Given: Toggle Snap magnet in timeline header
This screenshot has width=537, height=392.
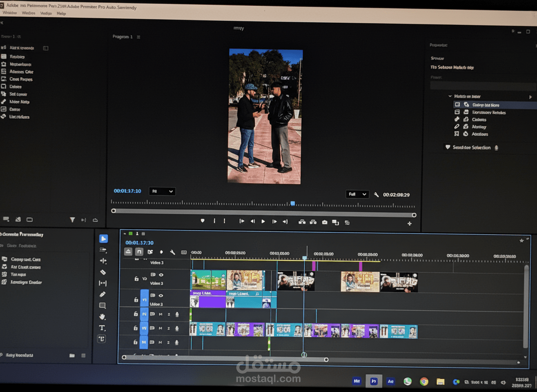Looking at the screenshot, I should [139, 251].
